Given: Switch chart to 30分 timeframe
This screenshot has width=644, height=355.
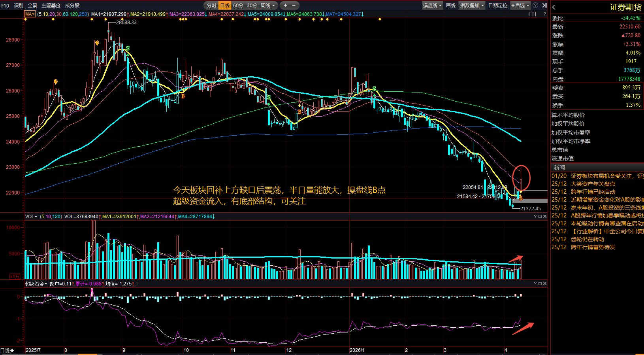Looking at the screenshot, I should tap(252, 6).
